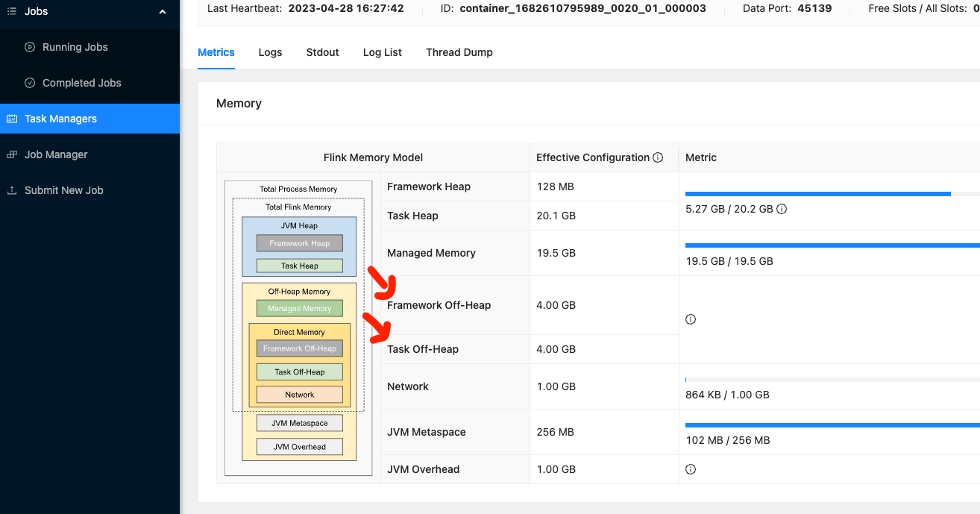Switch to the Log List tab
Viewport: 980px width, 514px height.
pos(383,52)
